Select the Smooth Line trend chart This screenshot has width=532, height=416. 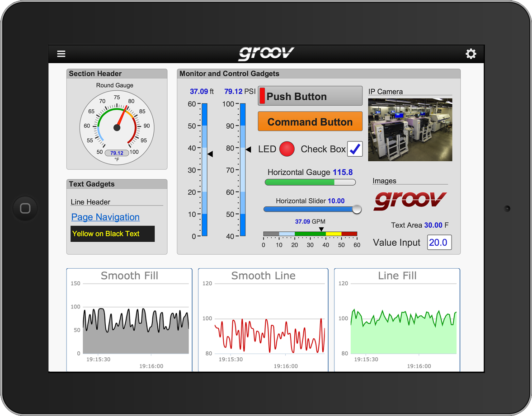pyautogui.click(x=263, y=318)
